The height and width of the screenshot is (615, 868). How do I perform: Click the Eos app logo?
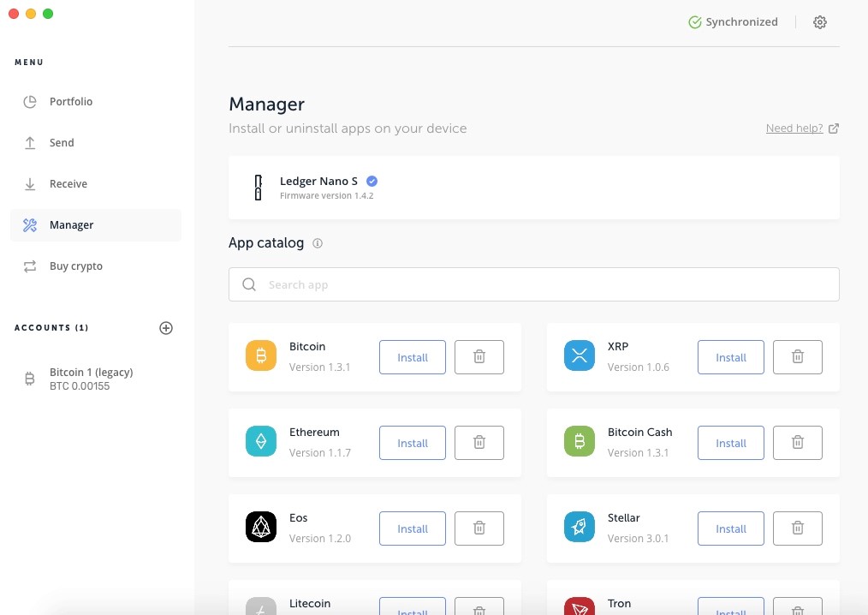(x=261, y=527)
